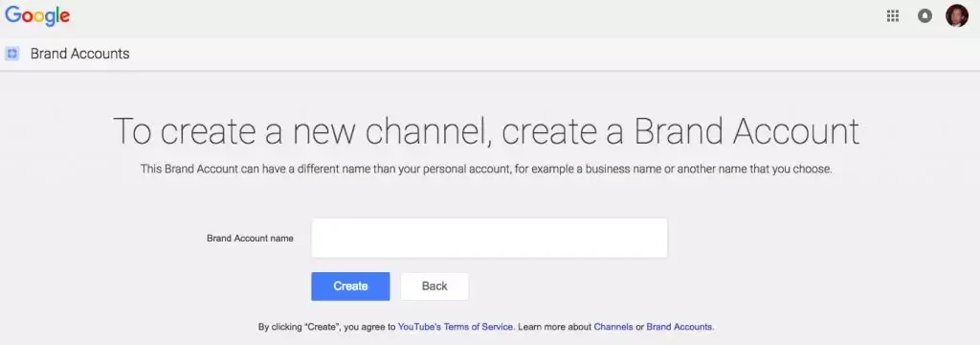Open the Channels learn more link
This screenshot has width=980, height=345.
point(613,327)
